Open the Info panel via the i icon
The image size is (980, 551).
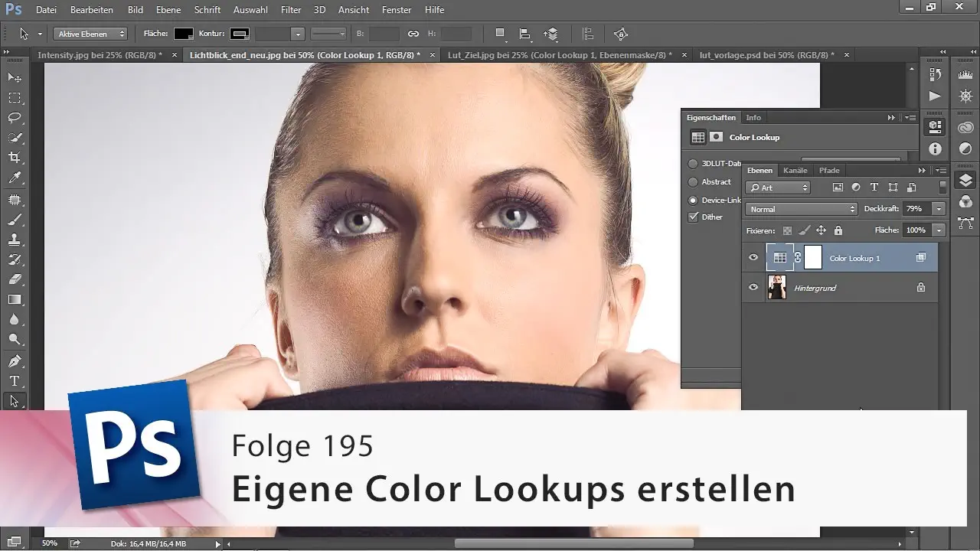click(935, 148)
